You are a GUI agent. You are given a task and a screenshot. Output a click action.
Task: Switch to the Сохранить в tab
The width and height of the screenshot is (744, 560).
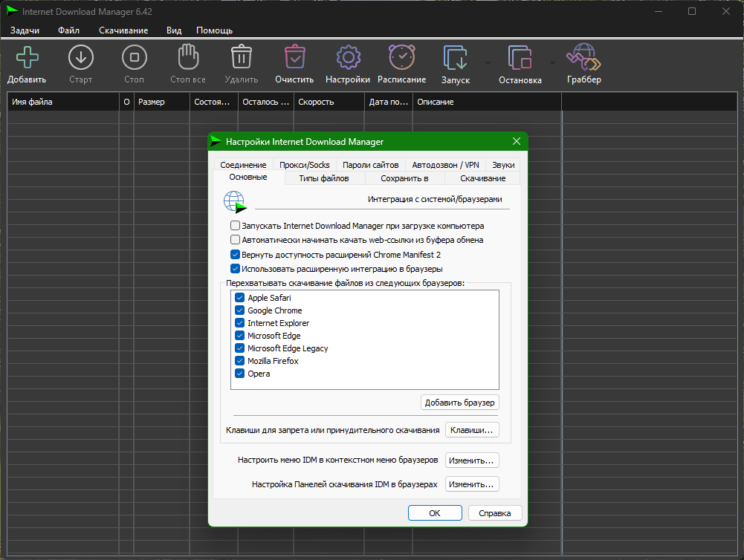coord(405,178)
